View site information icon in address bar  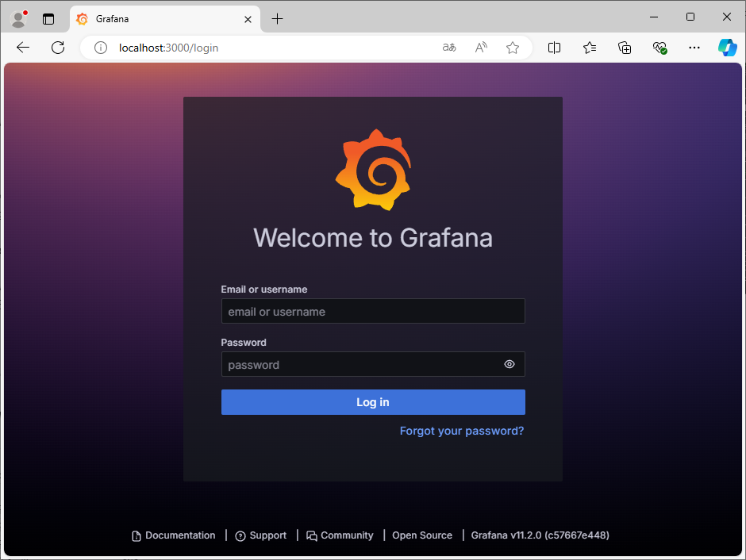click(x=100, y=48)
